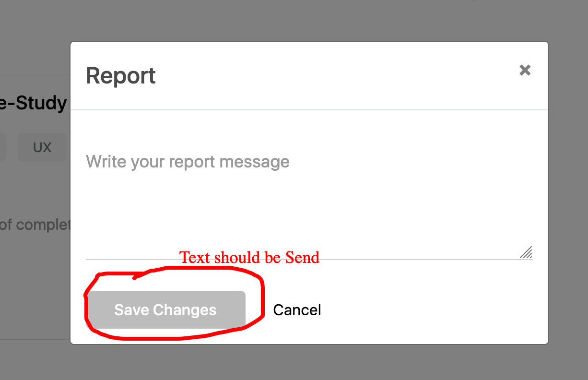This screenshot has width=588, height=380.
Task: Click the textarea resize grip icon
Action: pyautogui.click(x=526, y=252)
